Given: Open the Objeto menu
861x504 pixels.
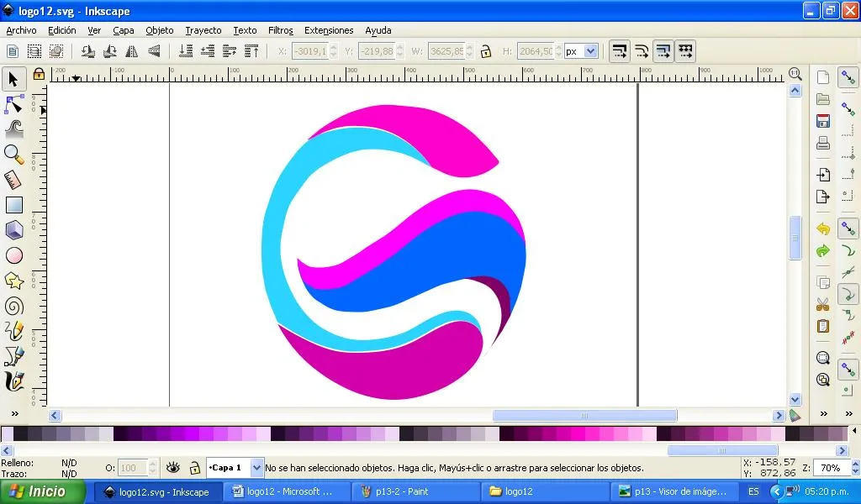Looking at the screenshot, I should click(159, 30).
